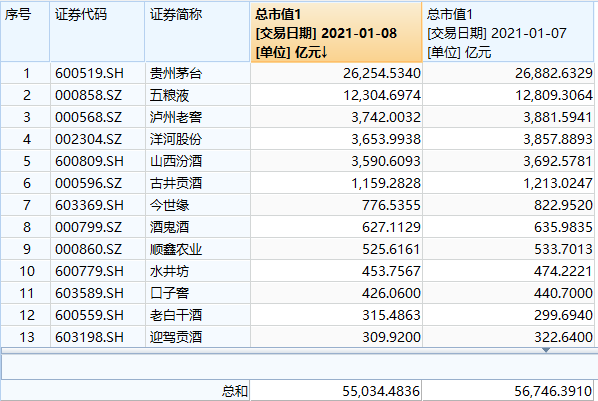Select the 泸州老窖 name cell
Screen dimensions: 598x401
coord(198,117)
